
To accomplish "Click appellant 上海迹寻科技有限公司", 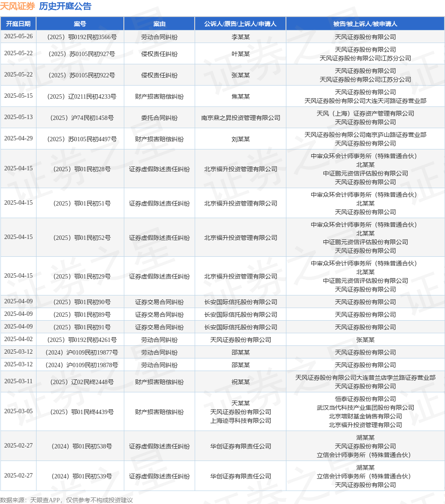I will coord(240,421).
